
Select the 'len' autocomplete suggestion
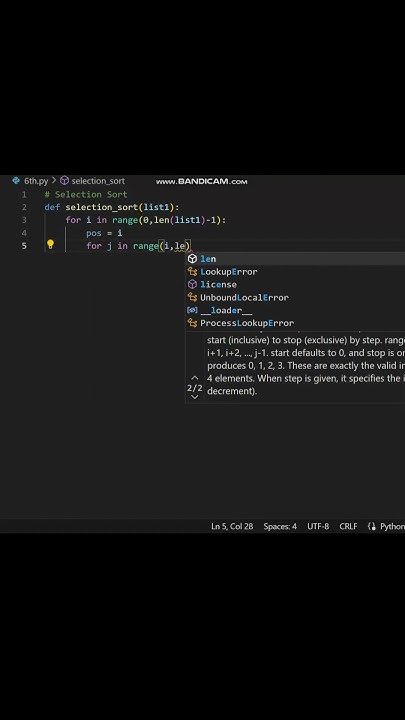(x=295, y=259)
